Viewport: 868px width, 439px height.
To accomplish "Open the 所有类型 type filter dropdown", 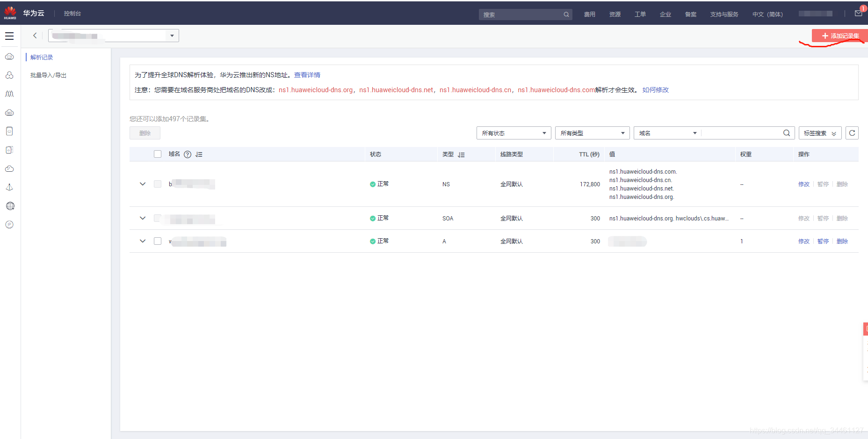I will click(593, 133).
